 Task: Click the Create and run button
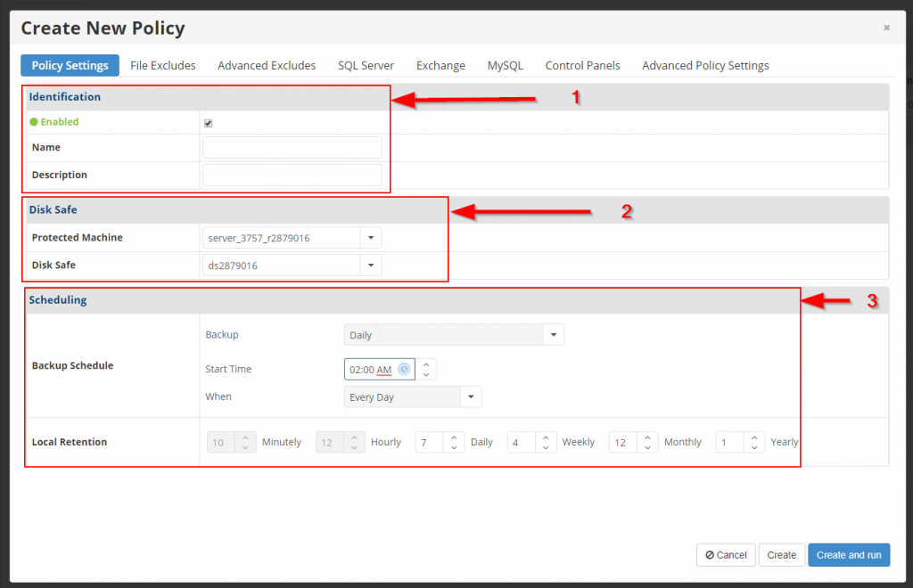pyautogui.click(x=848, y=554)
